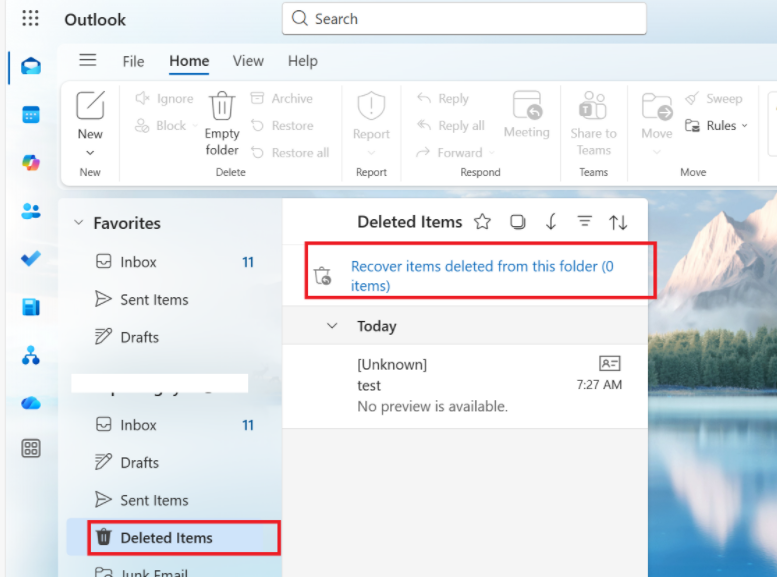The image size is (777, 577).
Task: Click the contact card icon on test message
Action: click(x=610, y=363)
